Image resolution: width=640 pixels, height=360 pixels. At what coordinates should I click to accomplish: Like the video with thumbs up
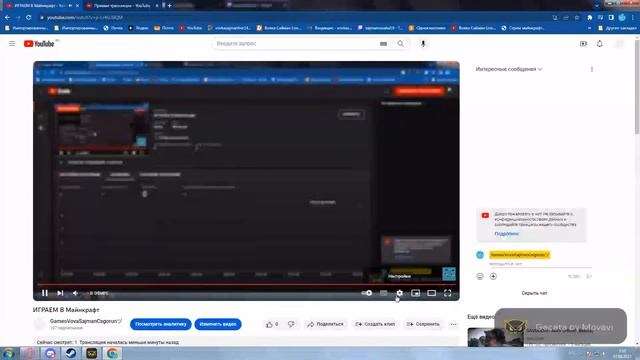272,324
